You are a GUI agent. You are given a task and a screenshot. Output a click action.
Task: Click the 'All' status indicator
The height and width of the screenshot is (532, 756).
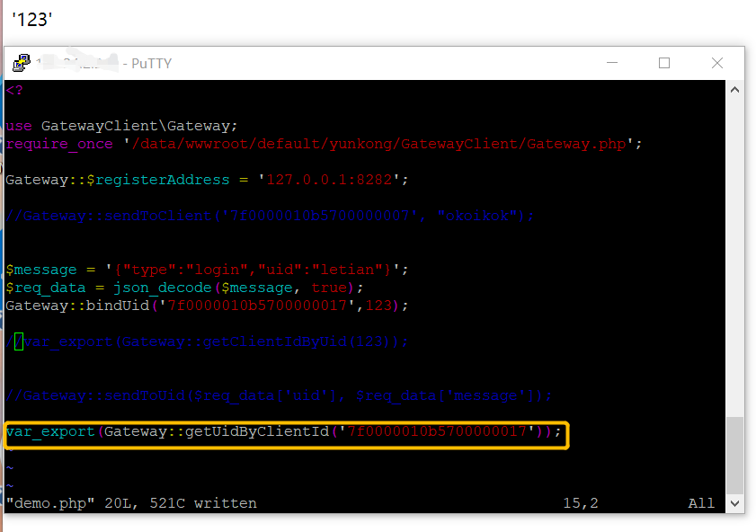pos(701,503)
